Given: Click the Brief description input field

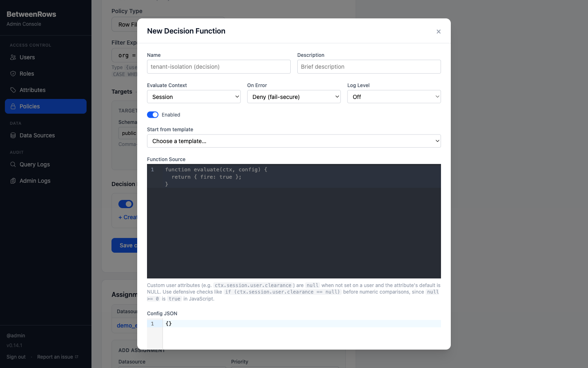Looking at the screenshot, I should [x=369, y=67].
